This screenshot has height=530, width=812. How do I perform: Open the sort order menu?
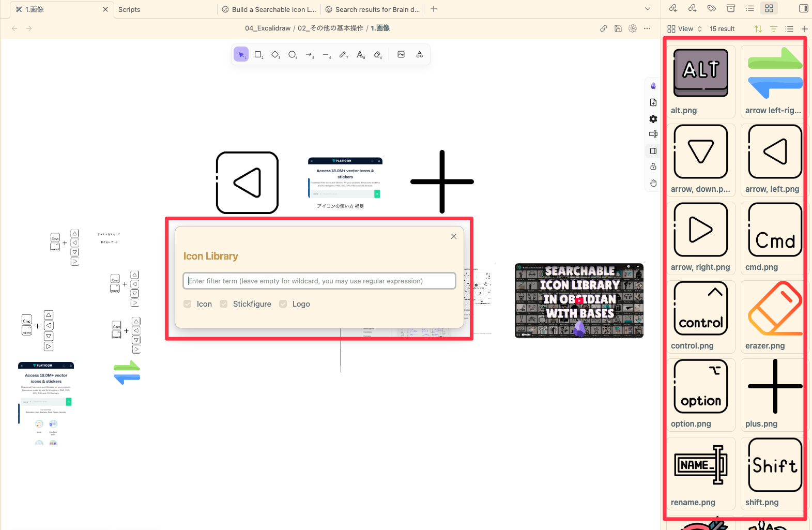click(758, 29)
